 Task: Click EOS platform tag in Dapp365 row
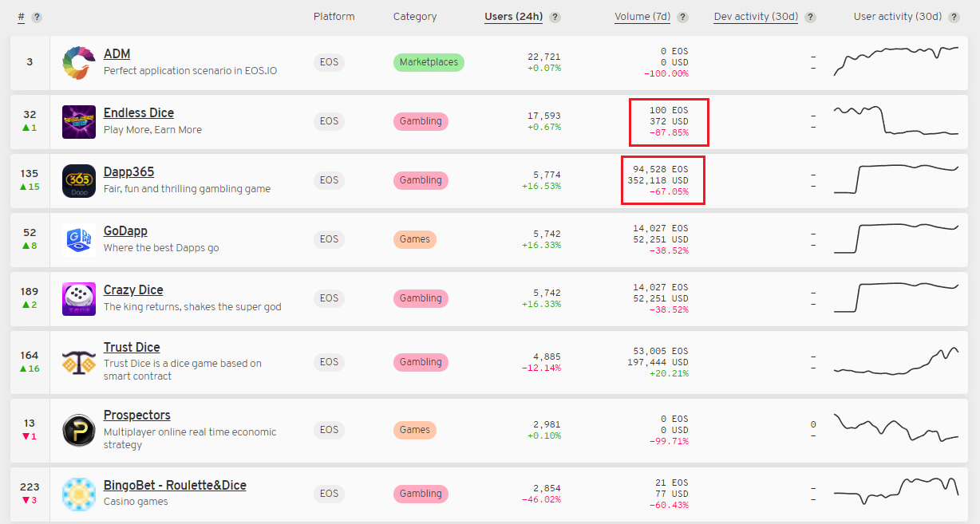(x=329, y=180)
